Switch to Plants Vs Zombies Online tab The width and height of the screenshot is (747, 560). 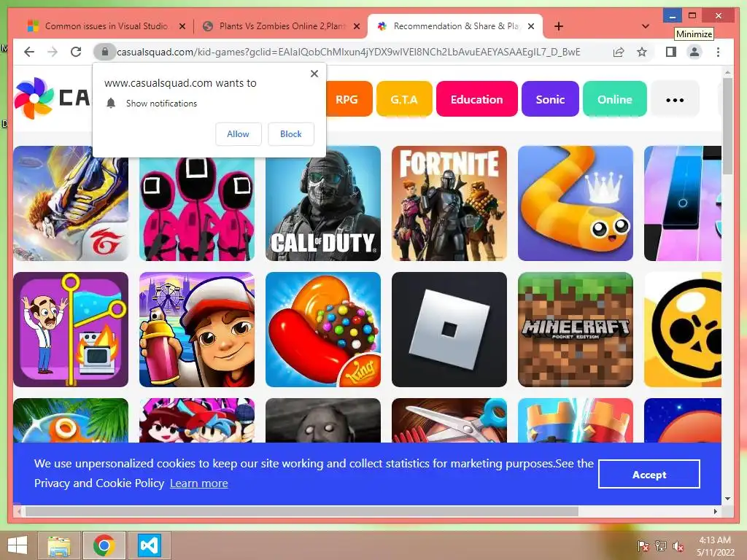(x=281, y=26)
